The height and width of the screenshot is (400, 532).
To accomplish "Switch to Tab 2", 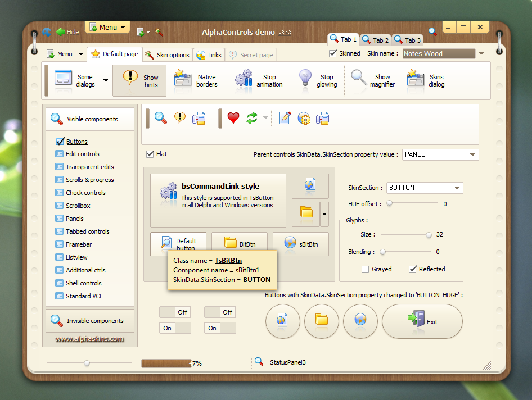I will [376, 40].
